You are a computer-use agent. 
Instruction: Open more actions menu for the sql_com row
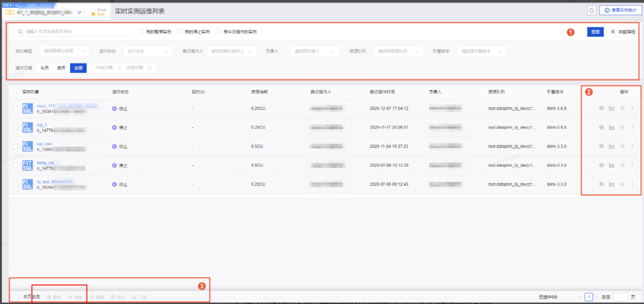coord(632,146)
